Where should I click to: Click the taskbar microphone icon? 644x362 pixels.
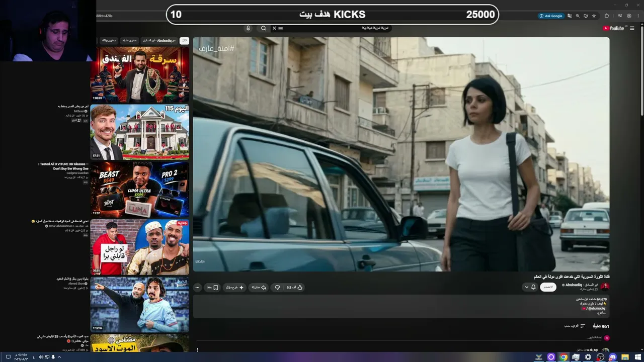coord(53,357)
